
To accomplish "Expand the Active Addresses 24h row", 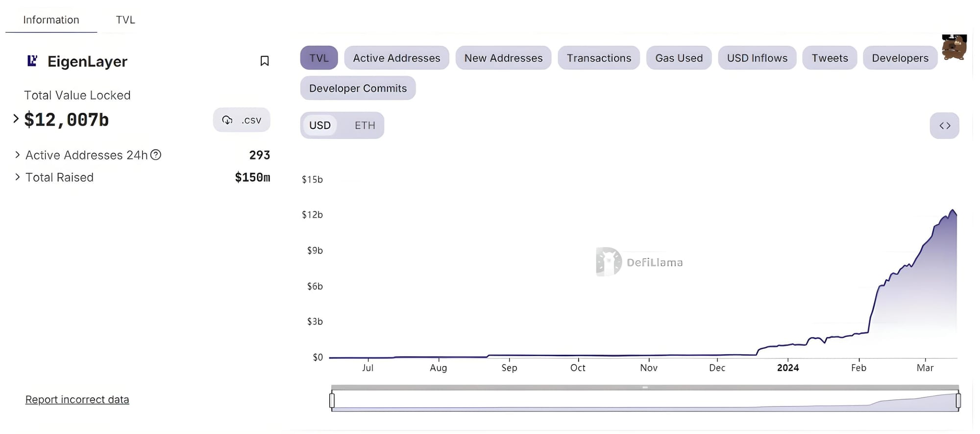I will [x=18, y=155].
